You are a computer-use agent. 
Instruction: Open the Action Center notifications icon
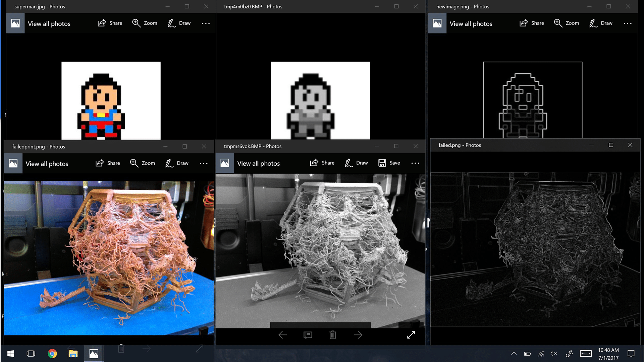[631, 354]
